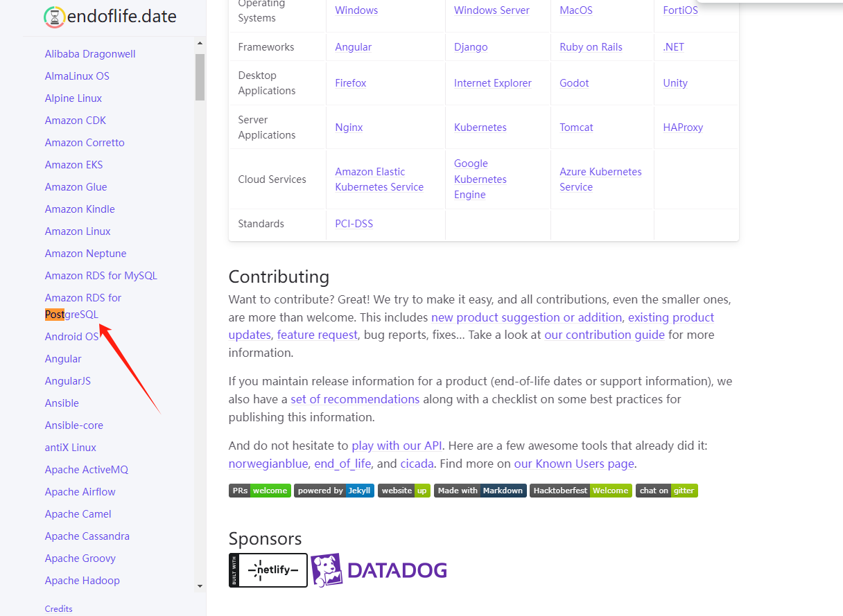This screenshot has width=843, height=616.
Task: Select Ansible in the sidebar
Action: tap(62, 403)
